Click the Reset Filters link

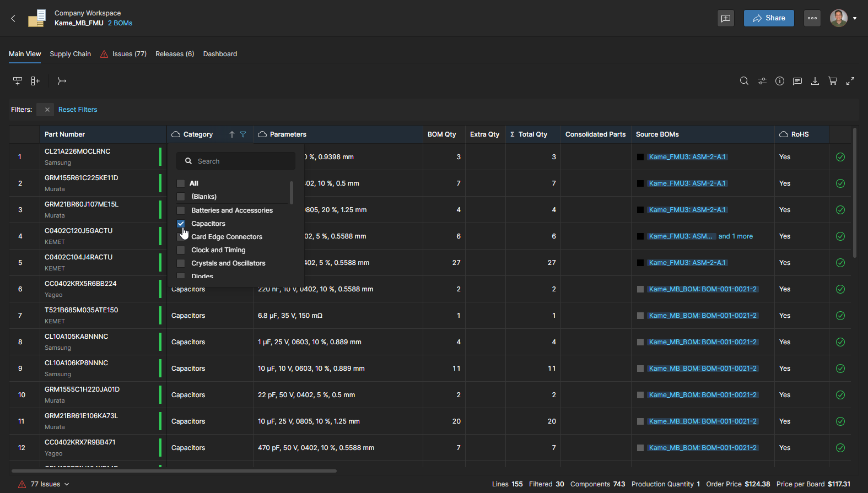pyautogui.click(x=78, y=110)
